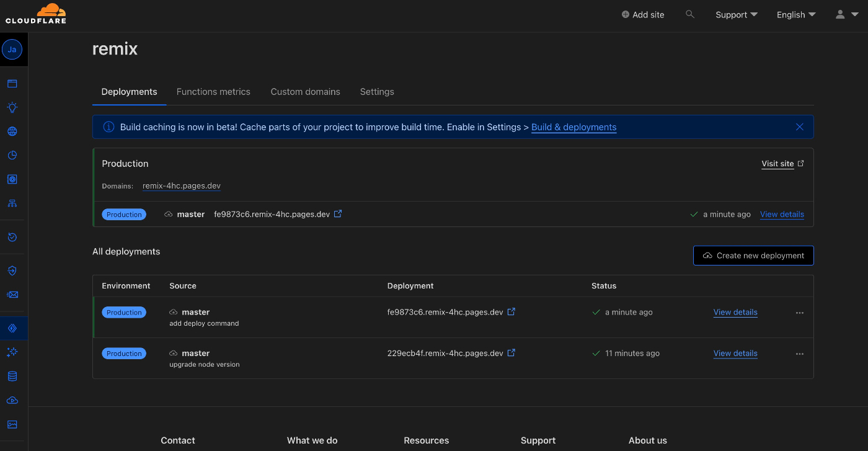This screenshot has height=451, width=868.
Task: Switch to Custom domains tab
Action: coord(305,92)
